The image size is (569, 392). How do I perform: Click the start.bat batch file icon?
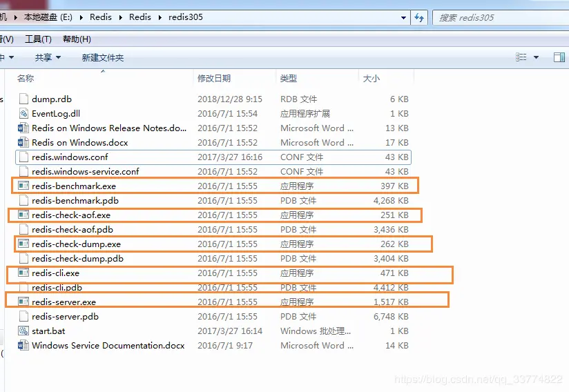23,331
